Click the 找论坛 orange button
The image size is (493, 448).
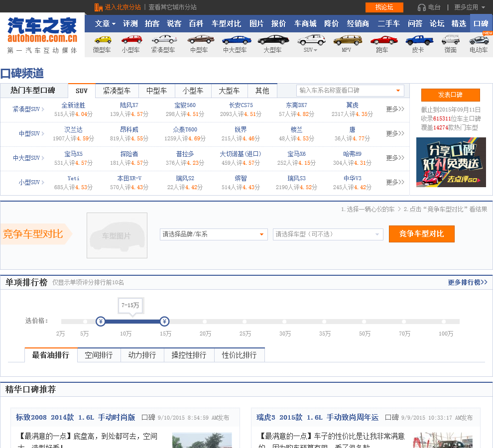click(384, 7)
